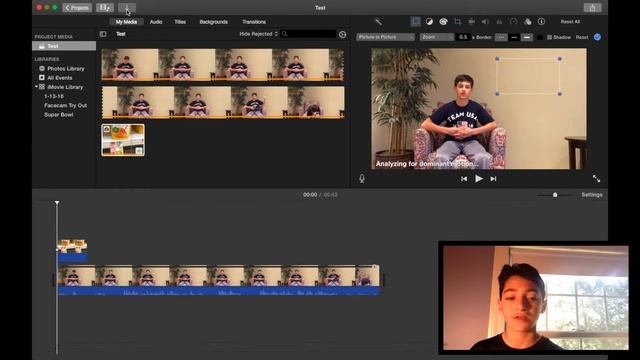
Task: Enable the Shadow checkbox
Action: pyautogui.click(x=549, y=38)
